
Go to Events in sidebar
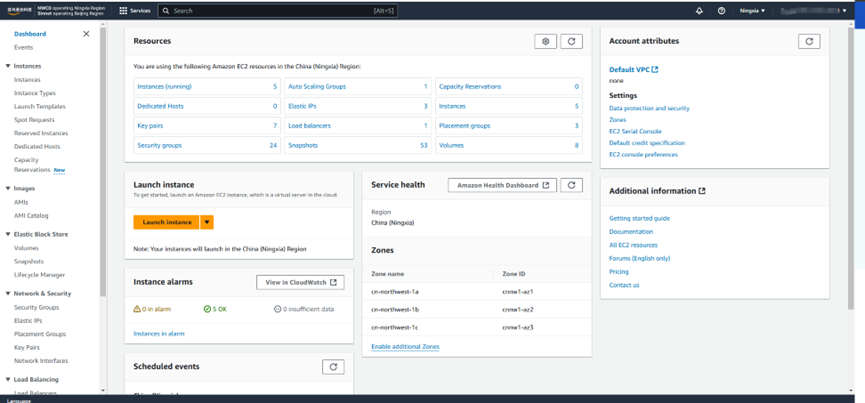(x=24, y=47)
